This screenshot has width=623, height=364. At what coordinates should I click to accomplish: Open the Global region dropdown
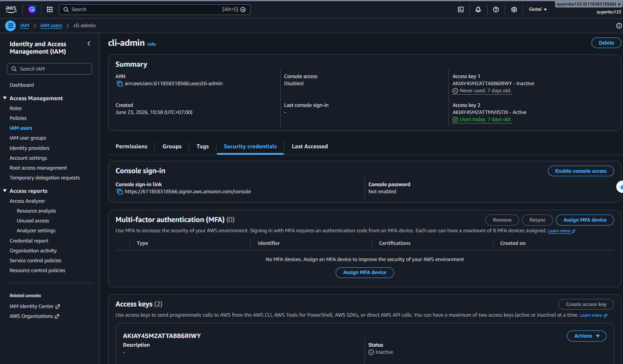(538, 9)
